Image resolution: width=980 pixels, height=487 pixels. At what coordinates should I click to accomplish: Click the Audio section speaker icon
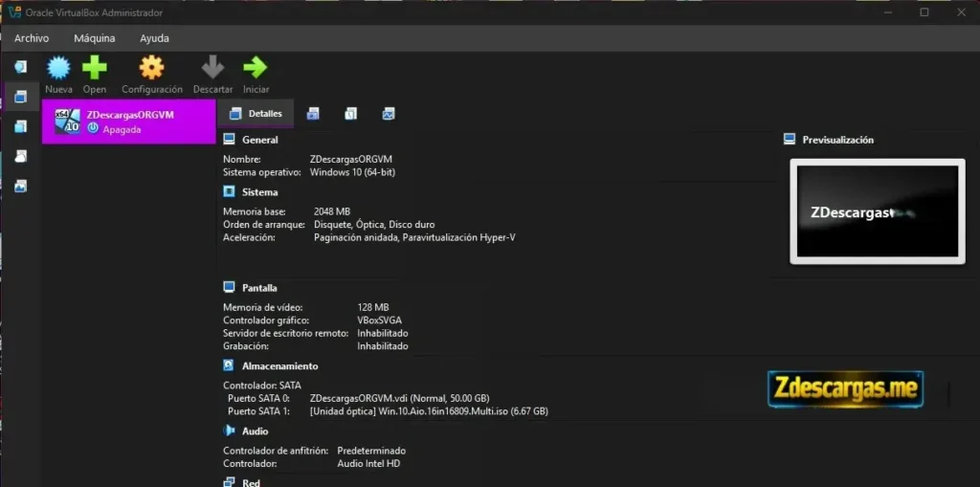(x=230, y=431)
